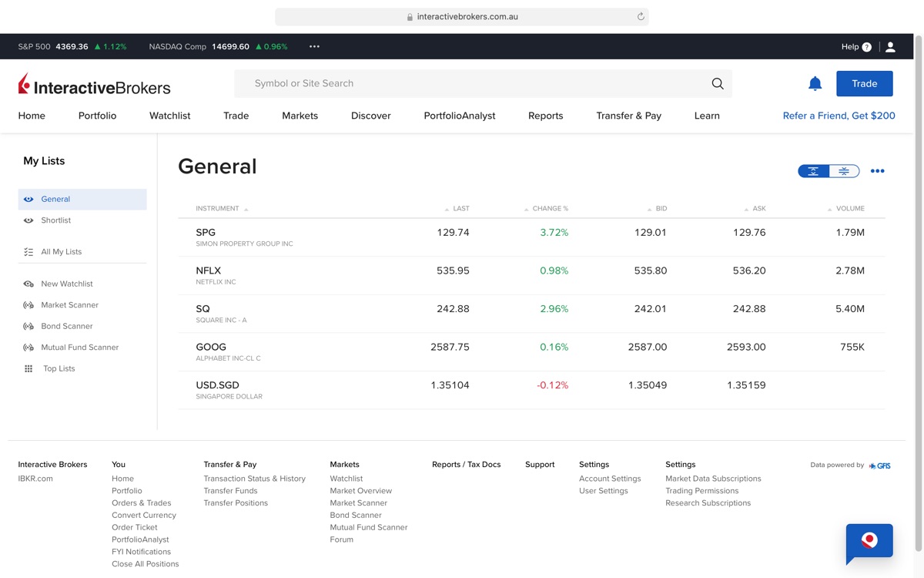Reload the page in address bar
The height and width of the screenshot is (578, 924).
640,17
